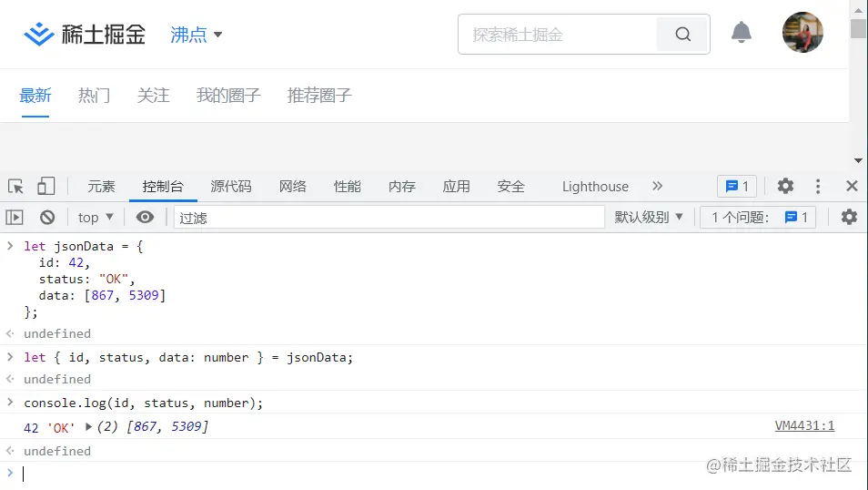Click the Juejin logo

[84, 35]
